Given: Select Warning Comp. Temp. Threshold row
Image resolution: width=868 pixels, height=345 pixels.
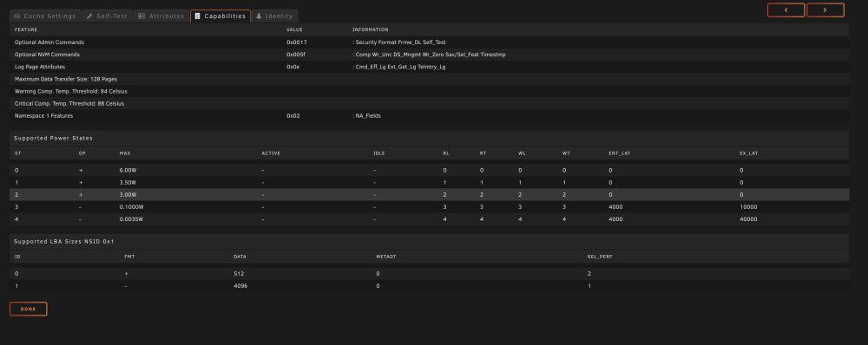Looking at the screenshot, I should click(429, 91).
